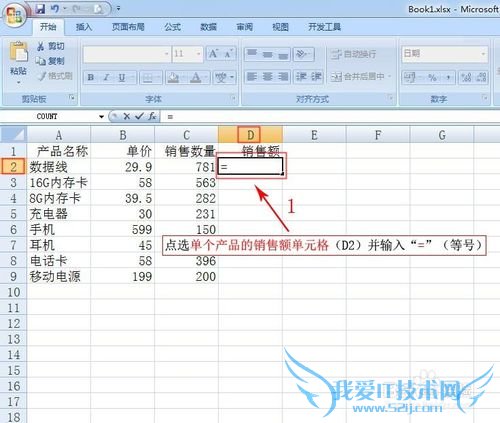
Task: Switch to the 公式 (Formulas) tab
Action: pyautogui.click(x=172, y=27)
